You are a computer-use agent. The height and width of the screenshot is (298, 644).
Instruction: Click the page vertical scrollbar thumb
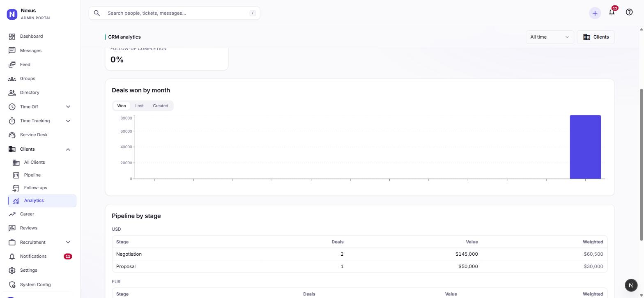pyautogui.click(x=642, y=164)
